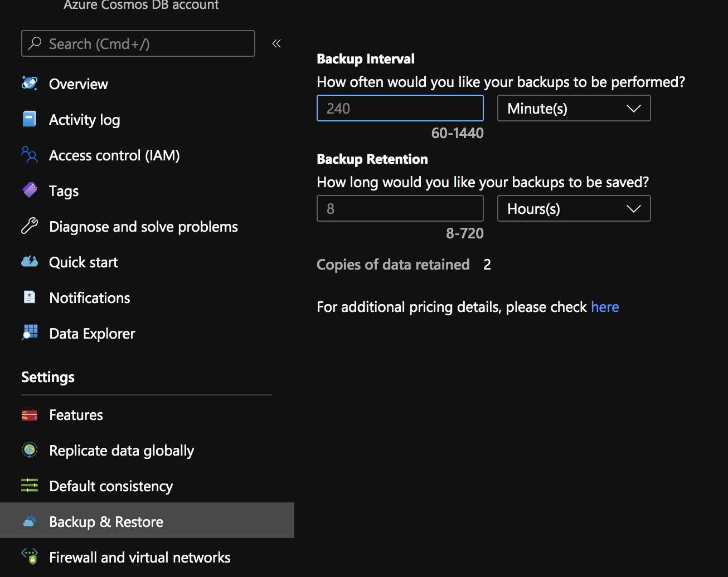Click the Data Explorer grid icon

coord(30,333)
